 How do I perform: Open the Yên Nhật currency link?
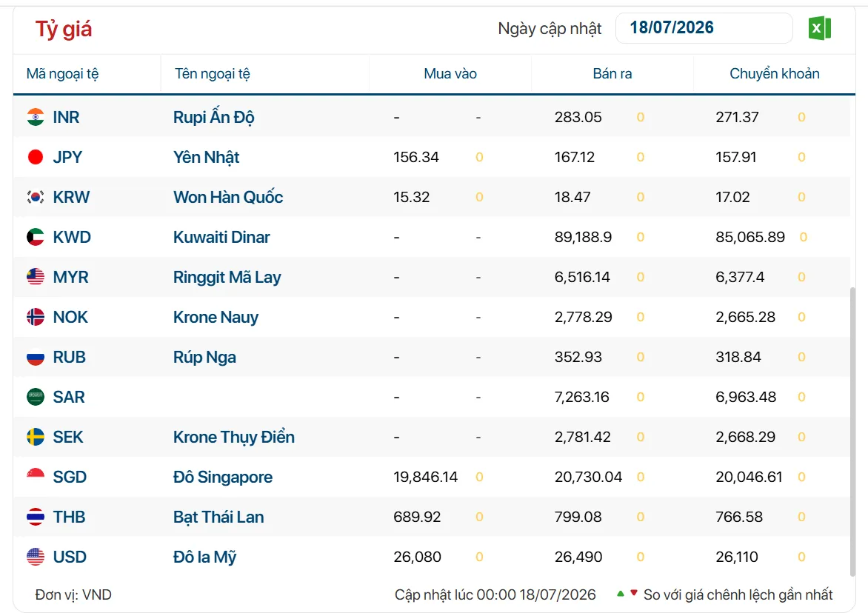coord(207,157)
